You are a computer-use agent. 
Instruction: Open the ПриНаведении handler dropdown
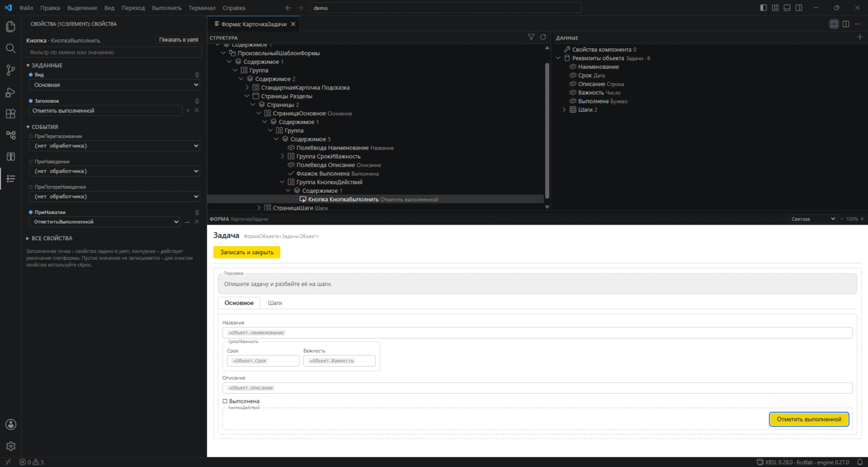[114, 171]
